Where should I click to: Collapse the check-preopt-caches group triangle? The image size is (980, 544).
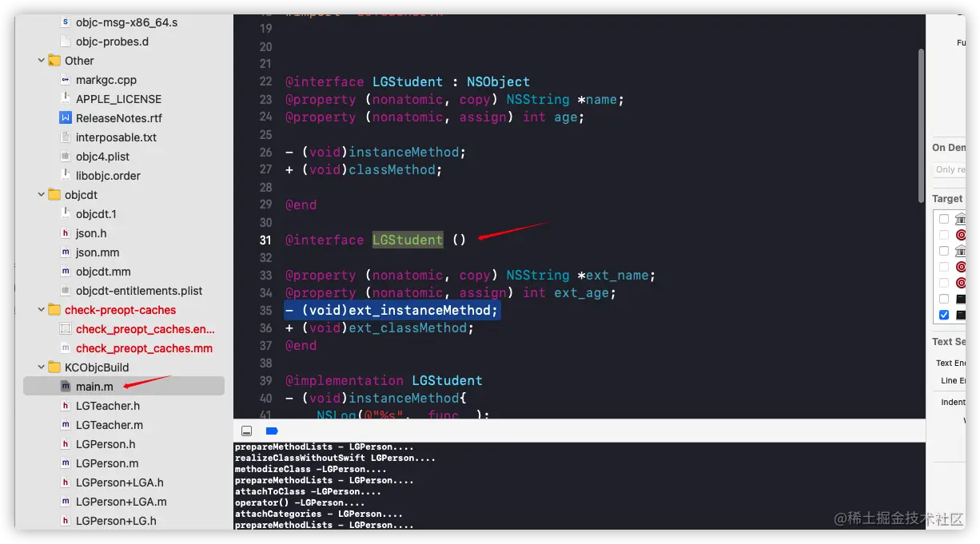pyautogui.click(x=42, y=310)
